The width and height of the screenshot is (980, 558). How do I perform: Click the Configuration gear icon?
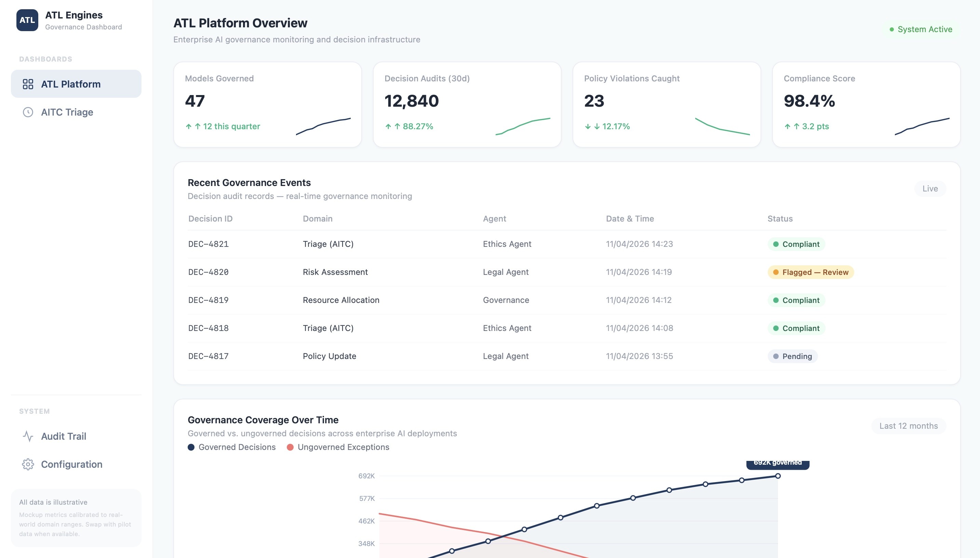click(28, 464)
